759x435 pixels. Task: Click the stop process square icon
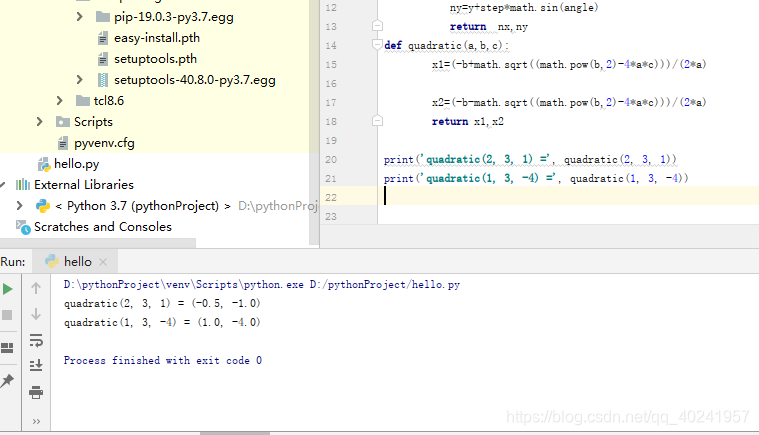point(7,315)
